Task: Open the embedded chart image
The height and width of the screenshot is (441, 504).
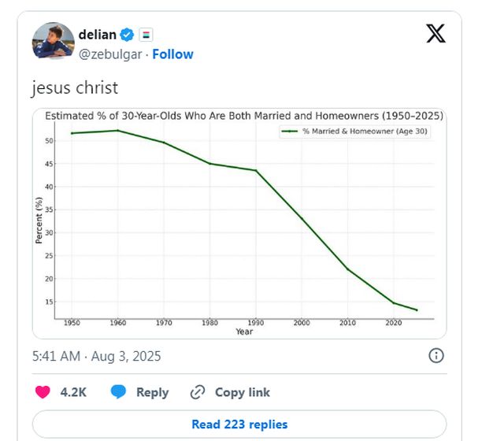Action: coord(239,224)
